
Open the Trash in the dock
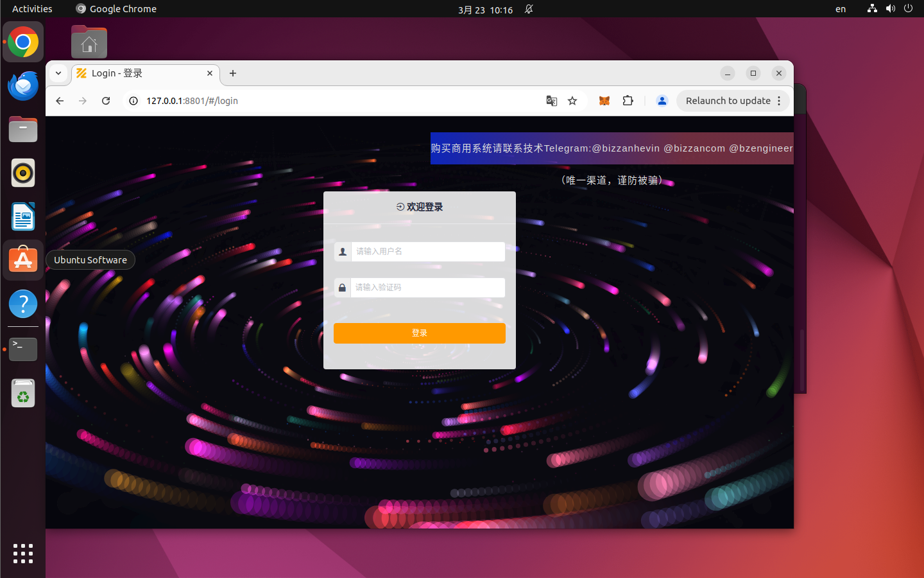pyautogui.click(x=23, y=393)
